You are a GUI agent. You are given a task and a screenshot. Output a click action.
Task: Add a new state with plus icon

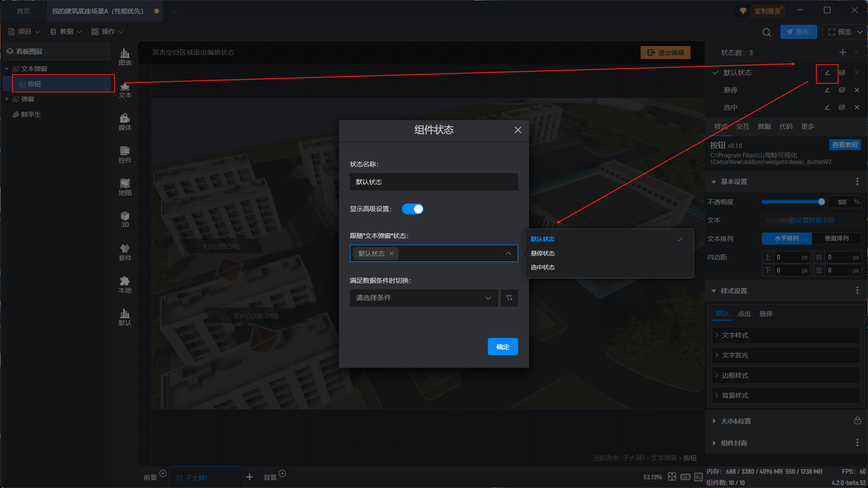click(x=843, y=52)
